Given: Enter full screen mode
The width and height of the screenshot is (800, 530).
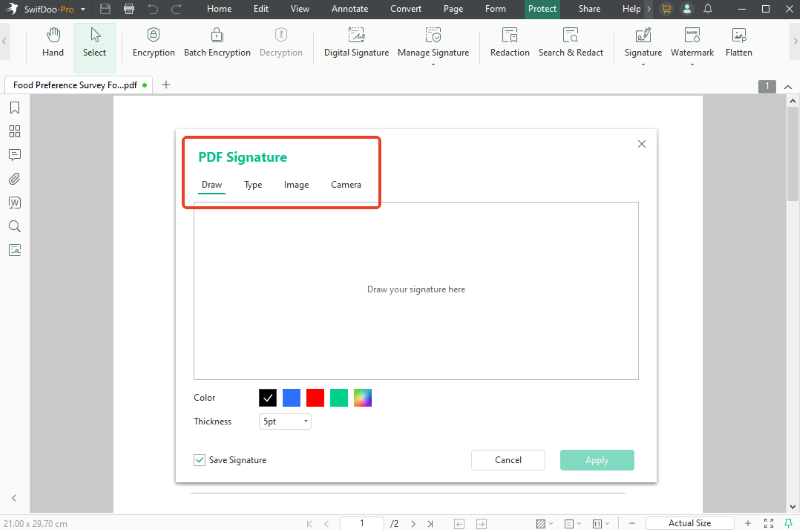Looking at the screenshot, I should coord(768,523).
